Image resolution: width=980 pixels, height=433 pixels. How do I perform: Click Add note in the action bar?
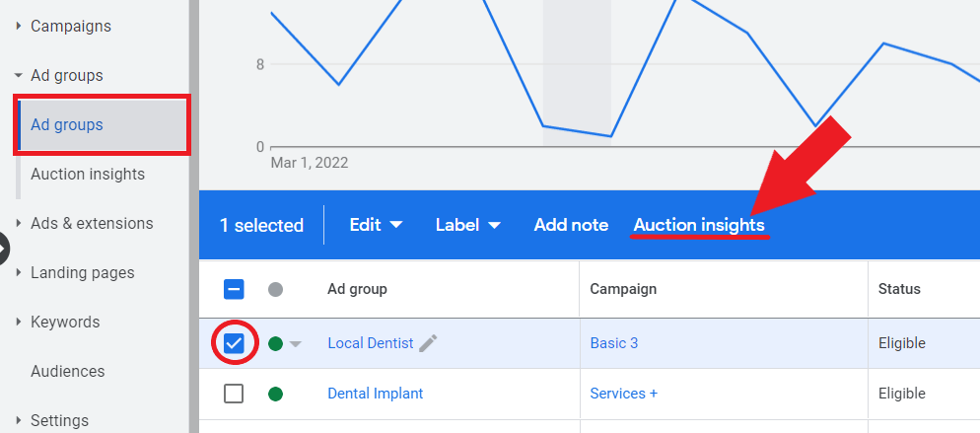(571, 225)
